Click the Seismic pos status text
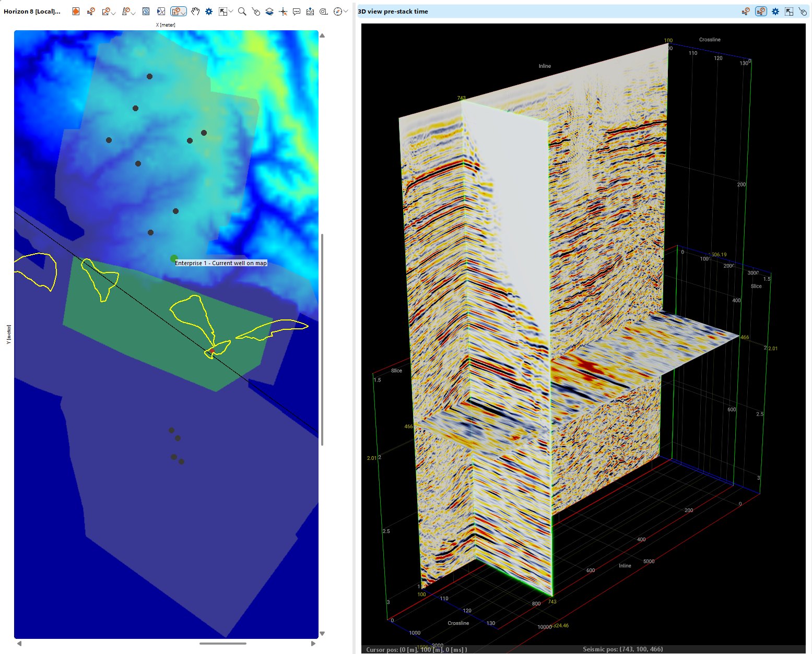The height and width of the screenshot is (654, 812). [623, 649]
